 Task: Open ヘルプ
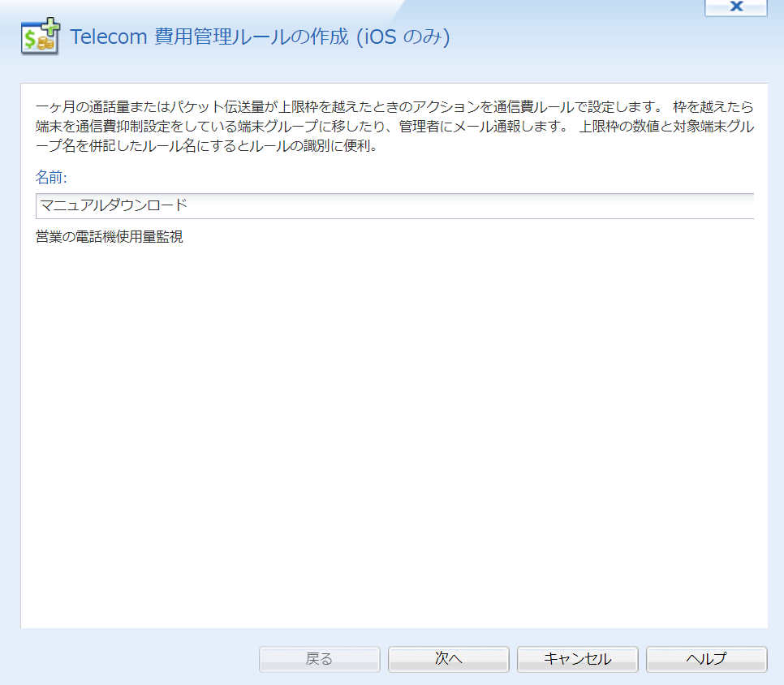point(707,659)
